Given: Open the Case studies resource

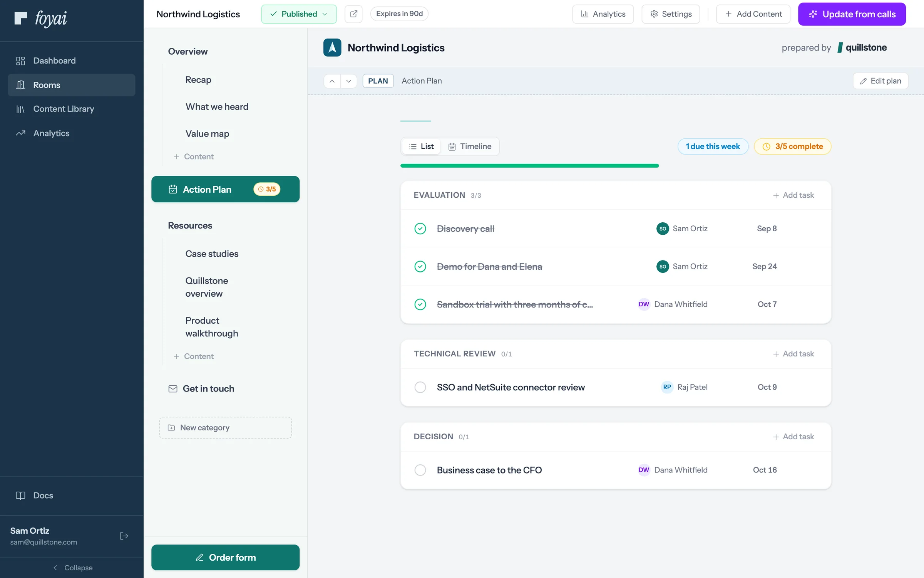Looking at the screenshot, I should 212,254.
